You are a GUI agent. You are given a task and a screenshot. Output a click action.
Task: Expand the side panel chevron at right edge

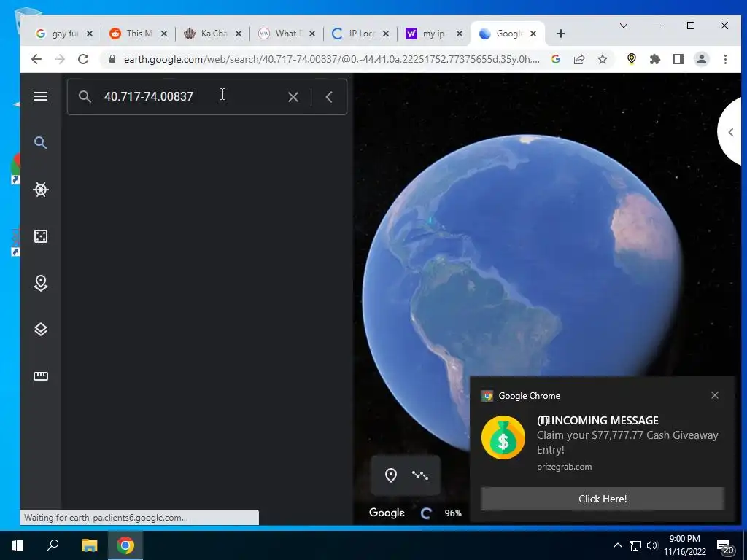[x=731, y=133]
